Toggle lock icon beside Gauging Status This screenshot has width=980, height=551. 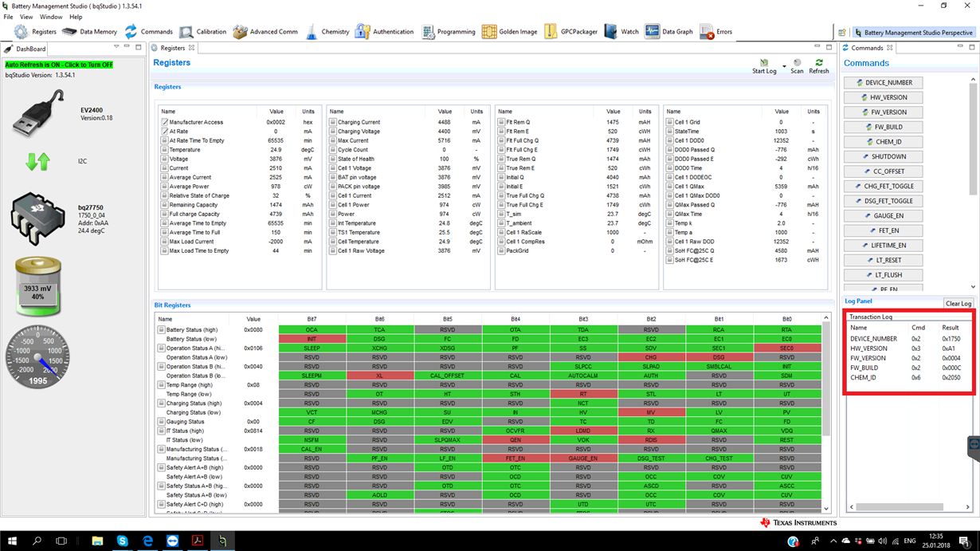161,422
